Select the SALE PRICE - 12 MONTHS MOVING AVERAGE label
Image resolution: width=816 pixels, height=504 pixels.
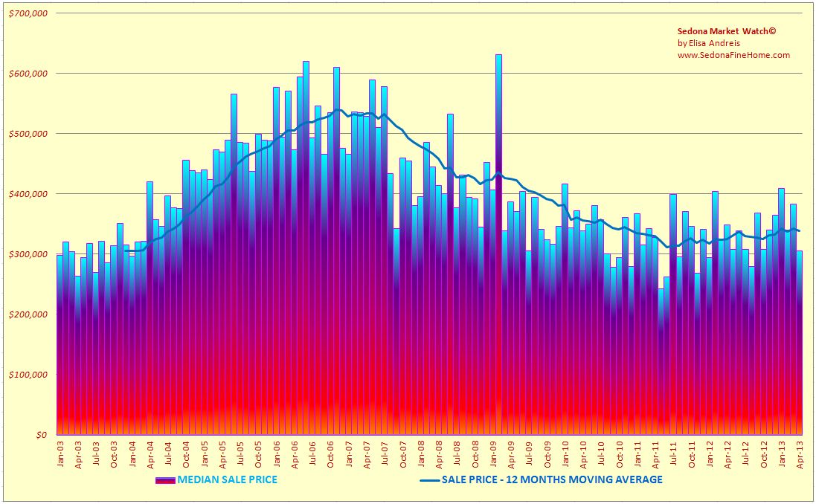[552, 479]
